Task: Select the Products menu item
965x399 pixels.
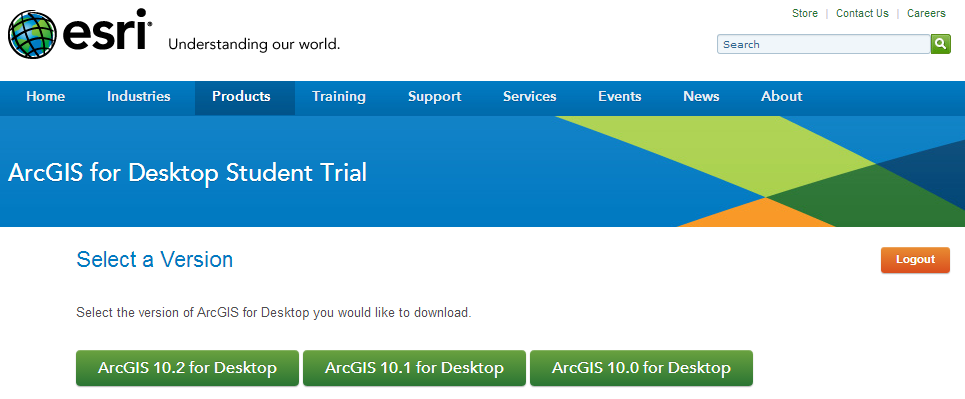Action: click(x=241, y=97)
